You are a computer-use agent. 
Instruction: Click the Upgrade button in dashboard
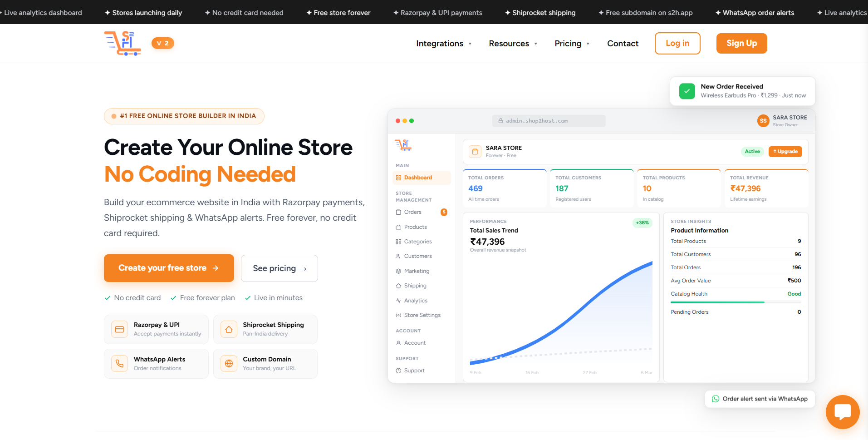(785, 152)
